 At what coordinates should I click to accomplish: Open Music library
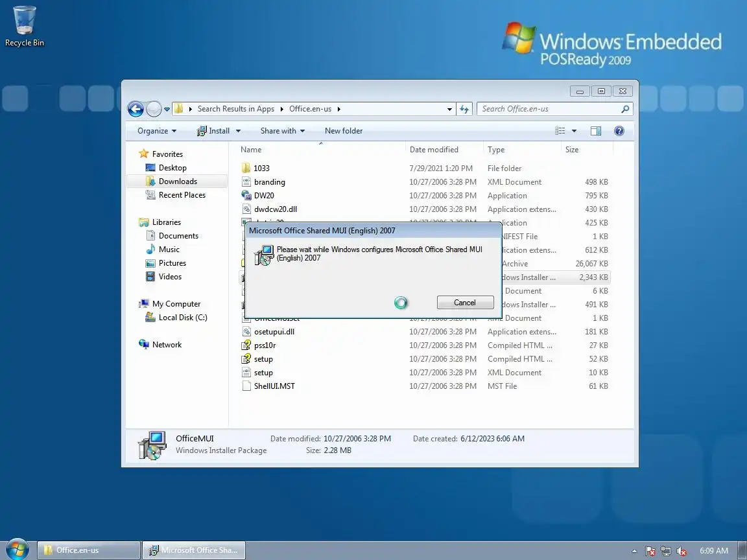(x=169, y=250)
